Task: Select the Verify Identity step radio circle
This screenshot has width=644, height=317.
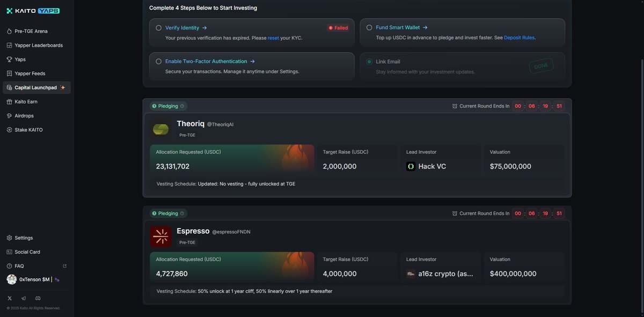Action: tap(158, 28)
